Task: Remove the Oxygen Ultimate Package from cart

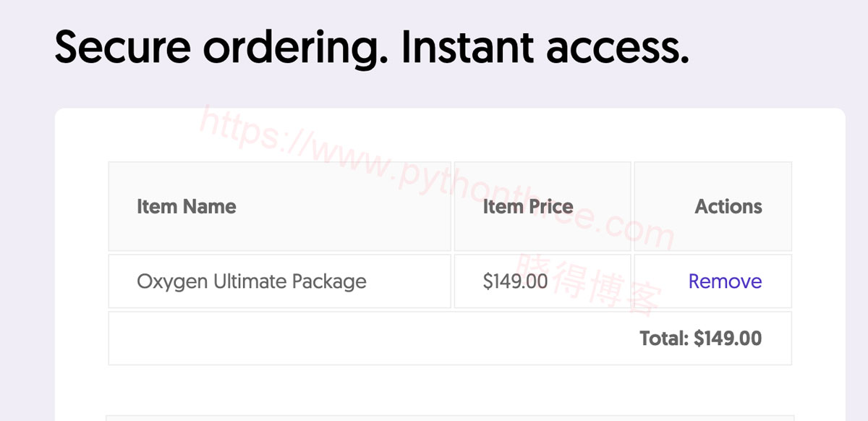Action: tap(725, 281)
